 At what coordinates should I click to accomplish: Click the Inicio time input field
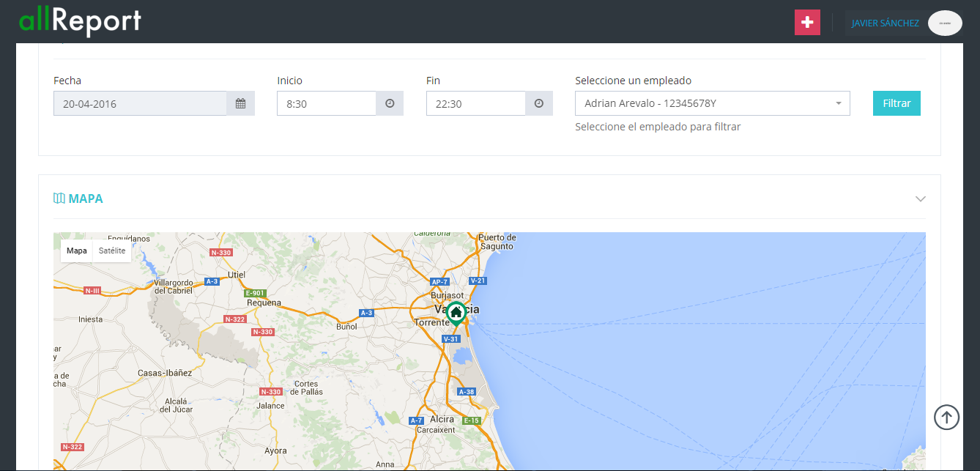click(326, 103)
